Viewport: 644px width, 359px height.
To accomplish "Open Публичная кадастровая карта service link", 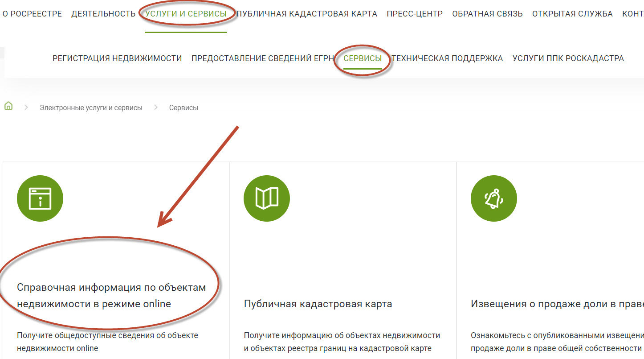I will point(317,304).
